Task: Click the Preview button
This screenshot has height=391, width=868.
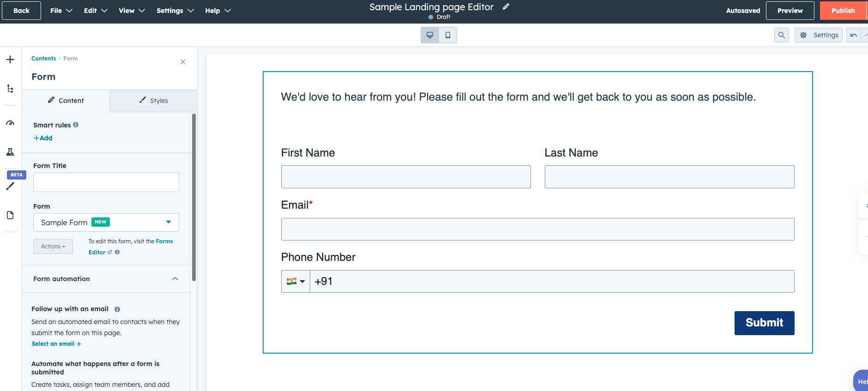Action: pyautogui.click(x=790, y=11)
